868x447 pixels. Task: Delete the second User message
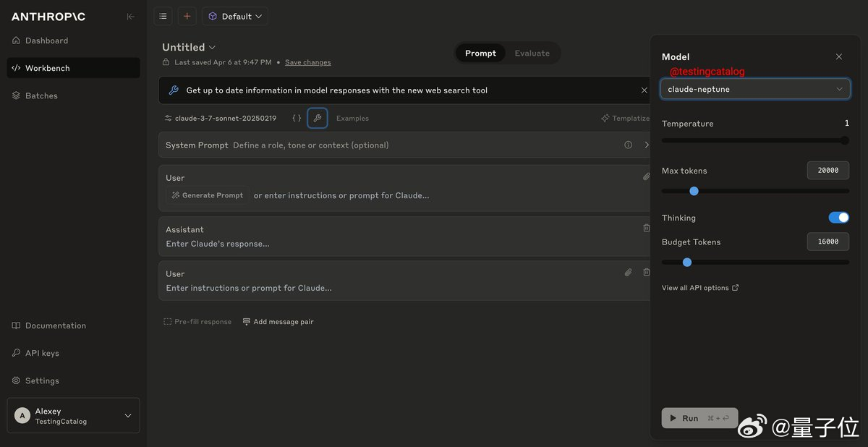click(646, 273)
